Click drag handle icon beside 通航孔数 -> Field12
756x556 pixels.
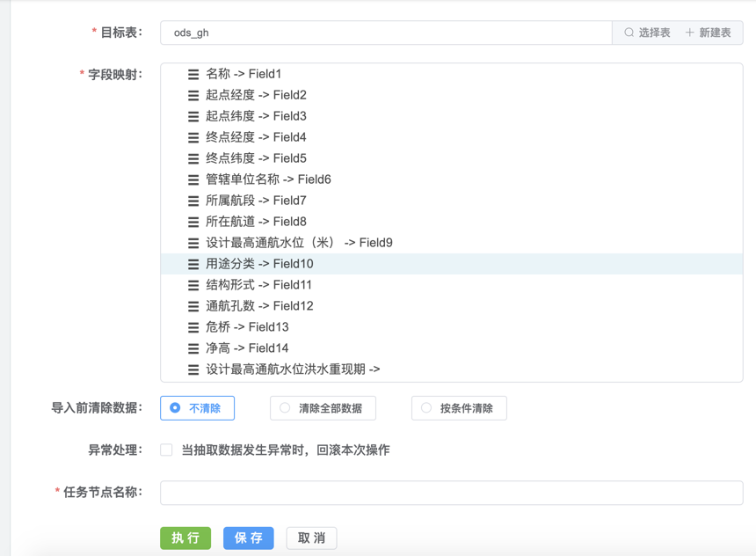(x=193, y=307)
